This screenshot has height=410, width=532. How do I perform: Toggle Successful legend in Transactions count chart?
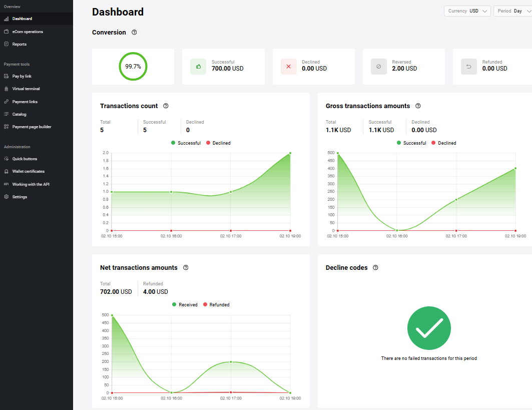point(186,143)
